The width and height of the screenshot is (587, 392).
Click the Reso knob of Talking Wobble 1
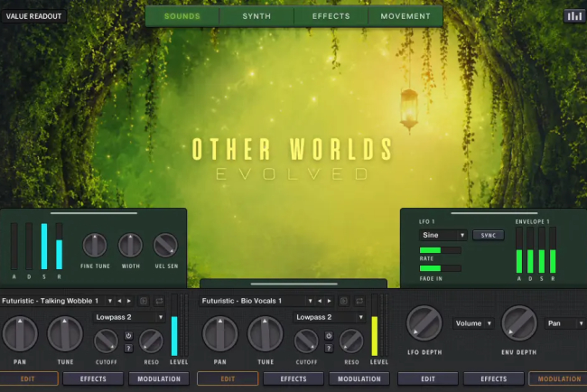tap(151, 341)
